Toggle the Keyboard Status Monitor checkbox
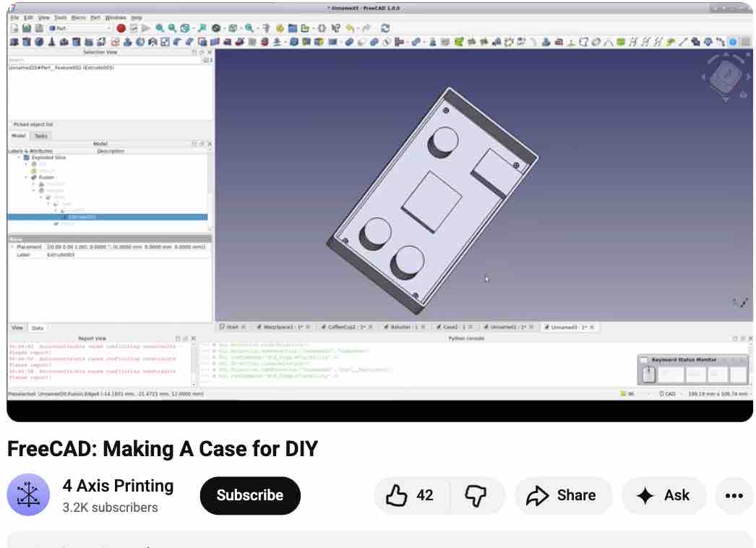The height and width of the screenshot is (548, 756). 644,360
